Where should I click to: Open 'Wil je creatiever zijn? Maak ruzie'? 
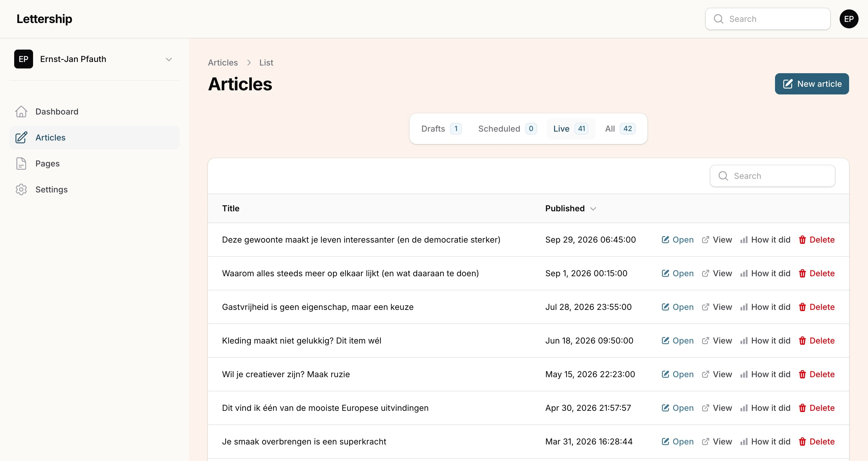coord(677,374)
